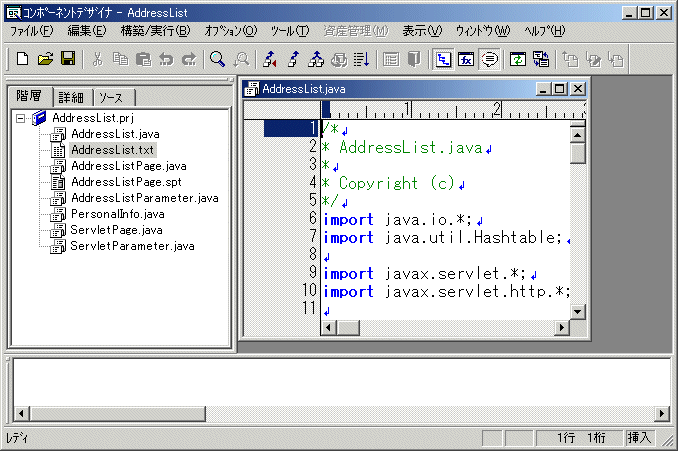Click the New file toolbar icon
Image resolution: width=678 pixels, height=451 pixels.
point(22,59)
